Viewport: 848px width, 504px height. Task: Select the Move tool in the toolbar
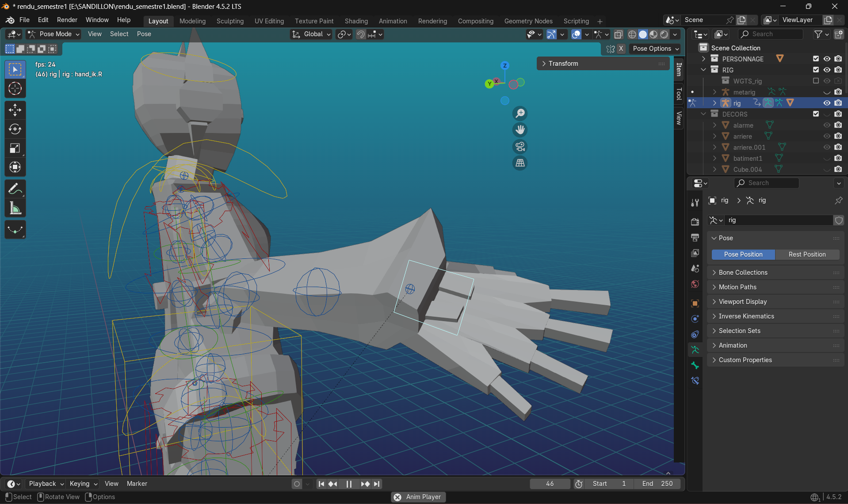(x=15, y=110)
